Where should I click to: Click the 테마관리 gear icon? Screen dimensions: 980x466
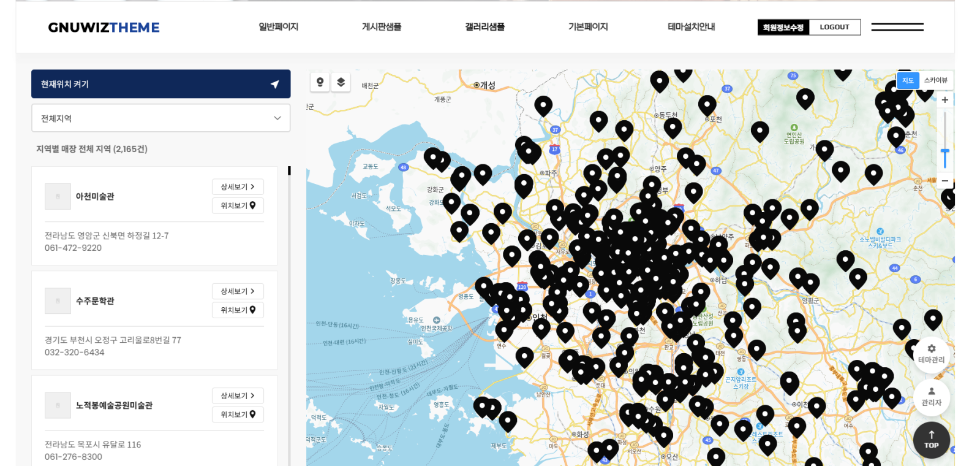pyautogui.click(x=931, y=349)
